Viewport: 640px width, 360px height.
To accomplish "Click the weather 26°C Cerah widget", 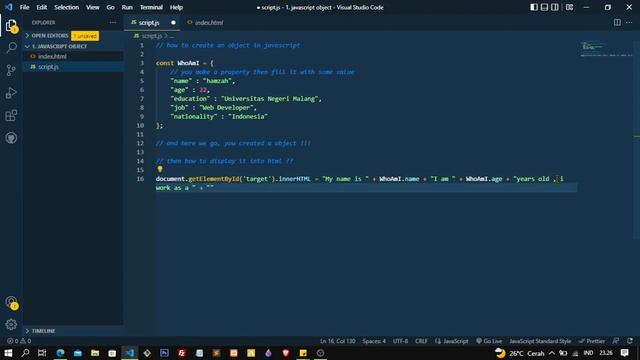I will [x=519, y=353].
